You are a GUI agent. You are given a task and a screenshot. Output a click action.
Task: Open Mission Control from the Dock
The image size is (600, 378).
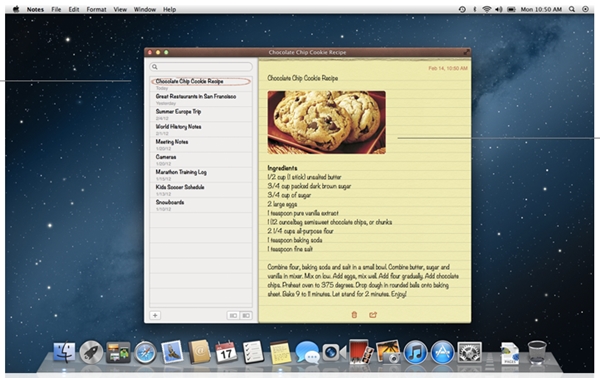click(x=118, y=352)
